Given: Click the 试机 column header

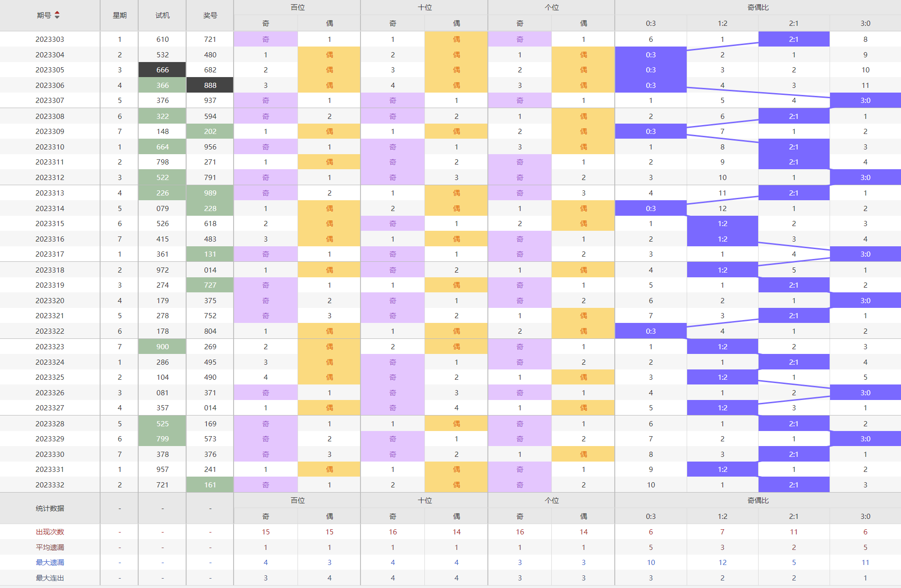Looking at the screenshot, I should (x=162, y=15).
